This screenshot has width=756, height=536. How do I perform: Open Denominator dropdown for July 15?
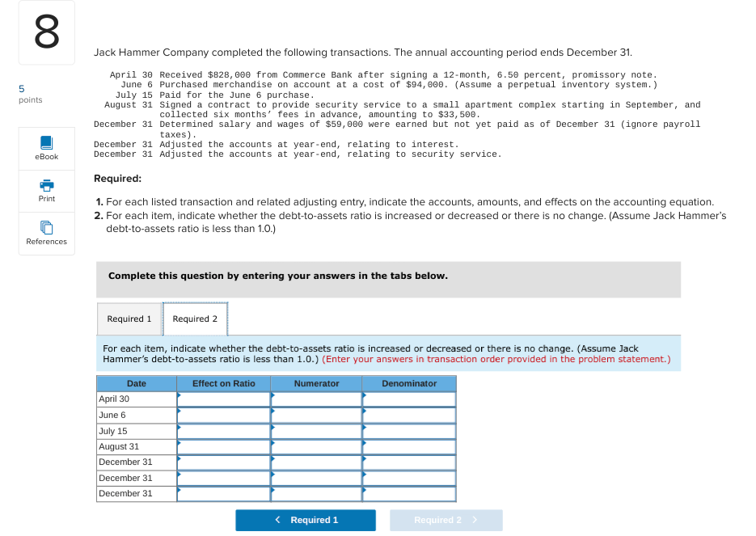point(409,431)
